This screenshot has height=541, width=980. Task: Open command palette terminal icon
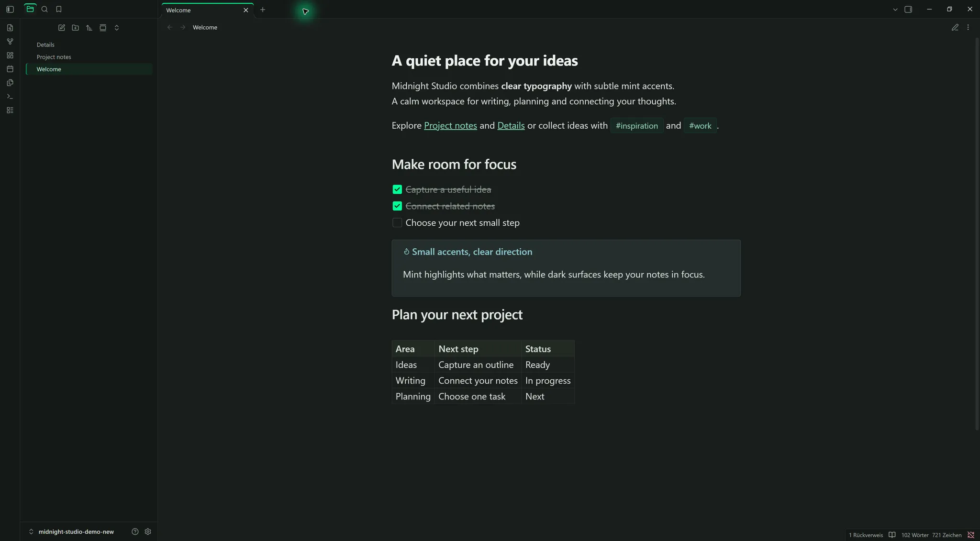[10, 97]
